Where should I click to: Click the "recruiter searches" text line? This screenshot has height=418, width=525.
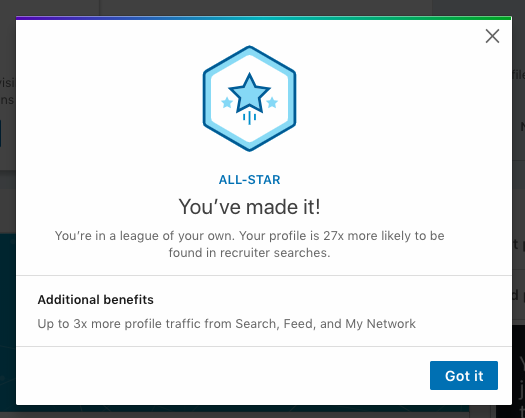point(249,253)
